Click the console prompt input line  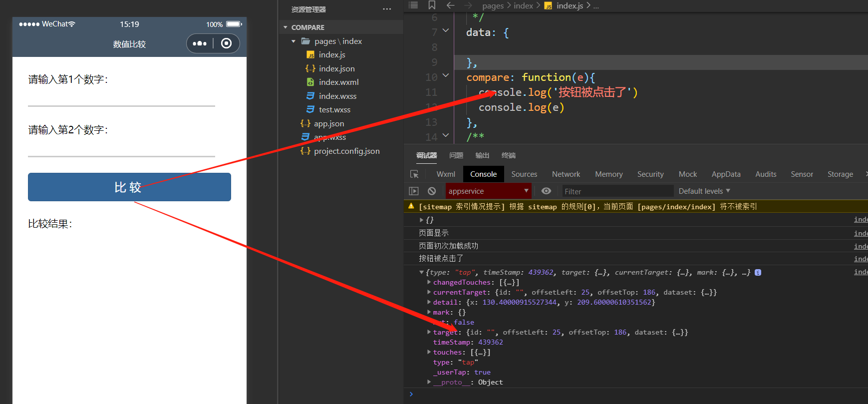coord(639,394)
